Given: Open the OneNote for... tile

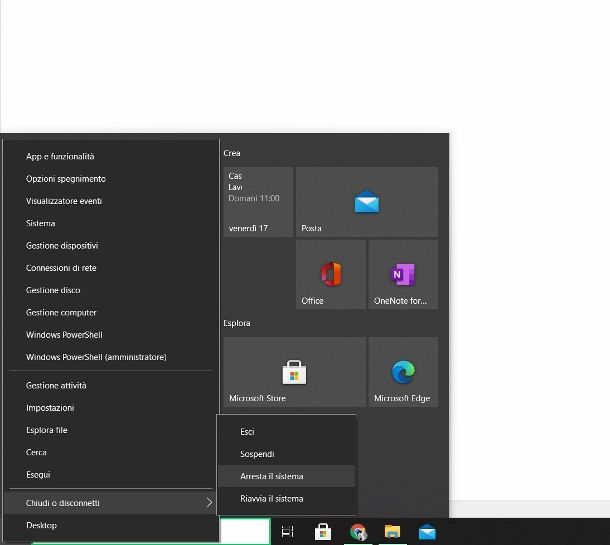Looking at the screenshot, I should [403, 275].
